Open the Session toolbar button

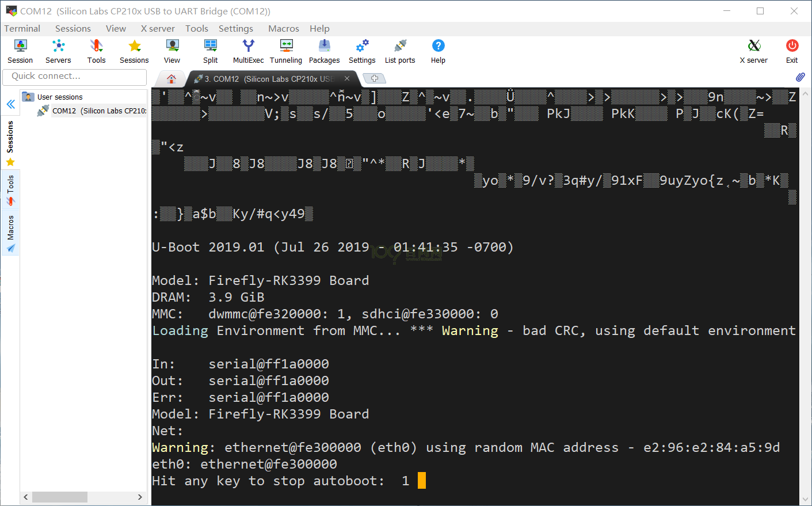pyautogui.click(x=20, y=51)
